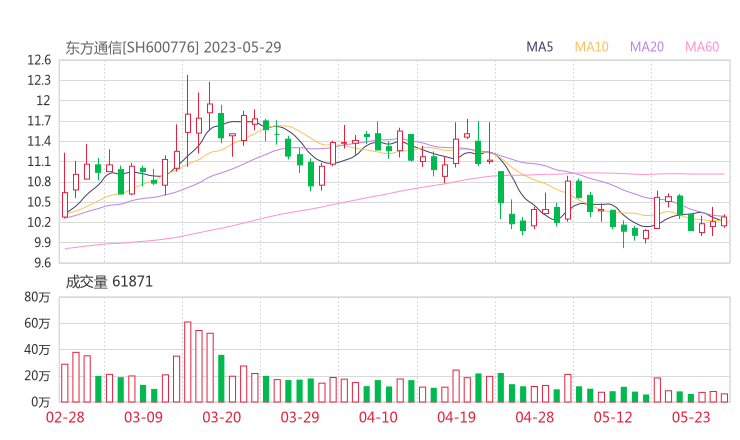Click the 03-29 date label
This screenshot has width=740, height=440.
coord(300,417)
